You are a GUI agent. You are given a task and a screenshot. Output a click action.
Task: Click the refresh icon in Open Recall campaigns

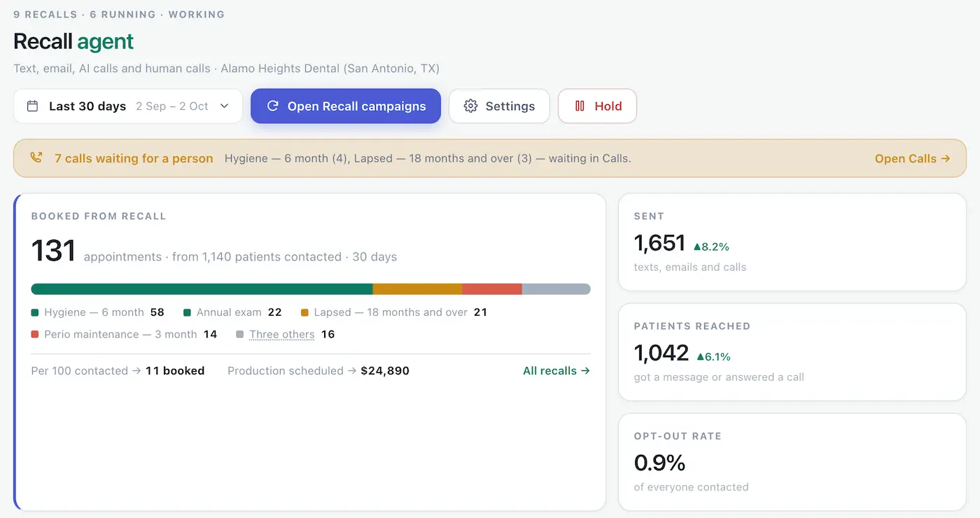point(273,106)
